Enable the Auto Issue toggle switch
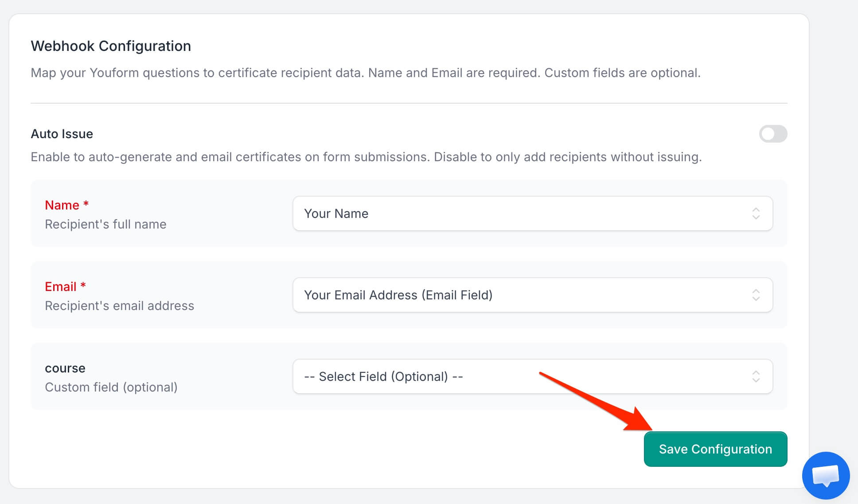Screen dimensions: 858x504 773,134
